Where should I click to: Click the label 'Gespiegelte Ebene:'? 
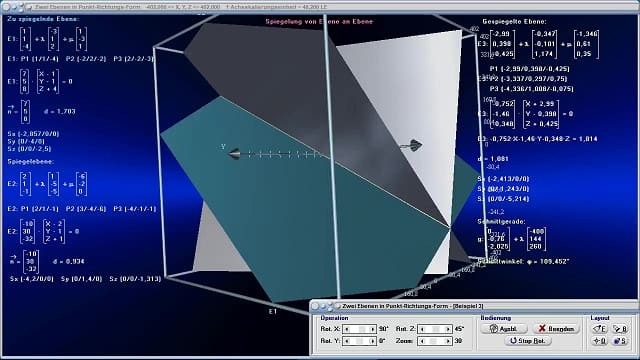(x=514, y=21)
